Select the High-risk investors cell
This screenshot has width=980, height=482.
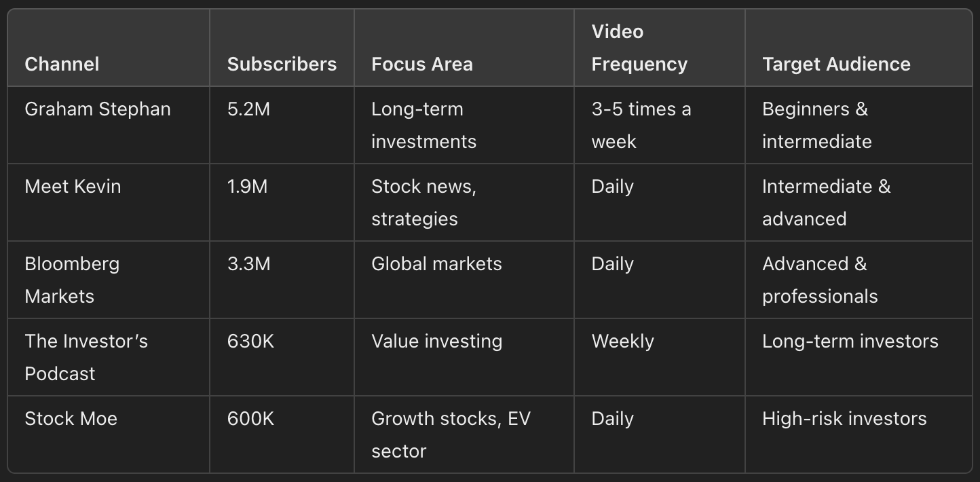pyautogui.click(x=844, y=418)
